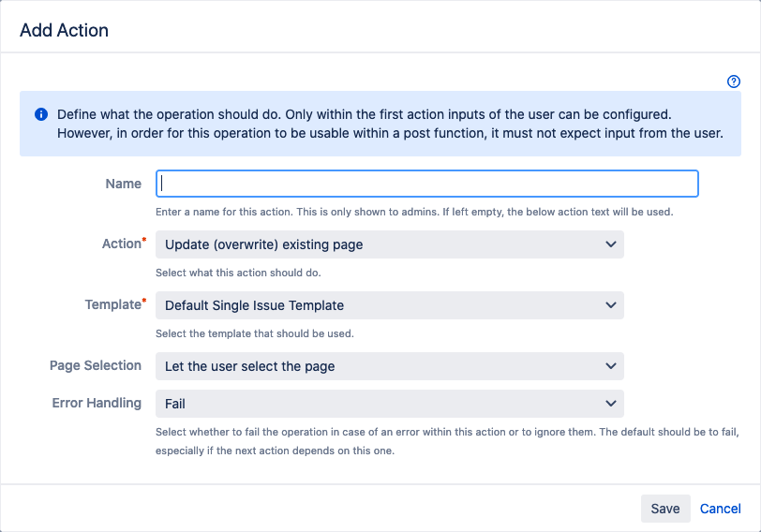The width and height of the screenshot is (761, 532).
Task: Click the Error Handling label
Action: click(x=97, y=403)
